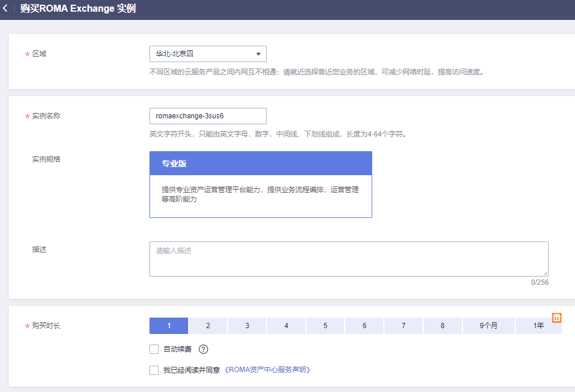
Task: Focus the 描述 description textarea
Action: [349, 259]
